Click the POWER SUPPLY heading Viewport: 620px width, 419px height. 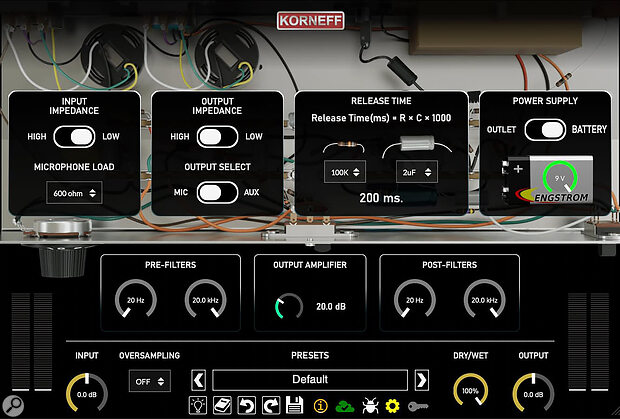coord(545,101)
